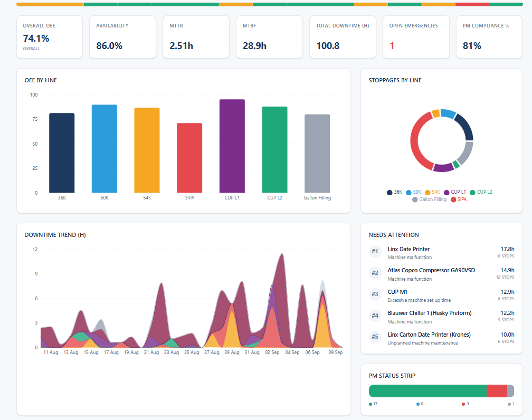Toggle the 36K legend entry in Stoppages chart
Screen dimensions: 532x420
click(x=394, y=192)
